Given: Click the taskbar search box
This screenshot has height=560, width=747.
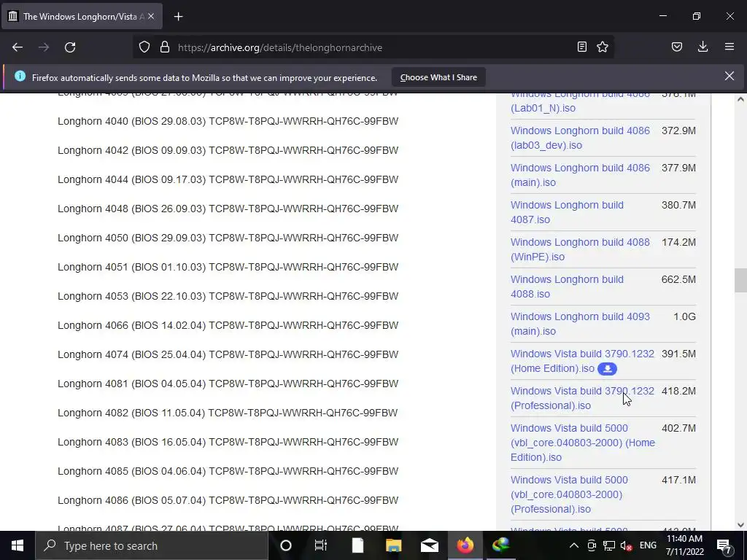Looking at the screenshot, I should [152, 545].
